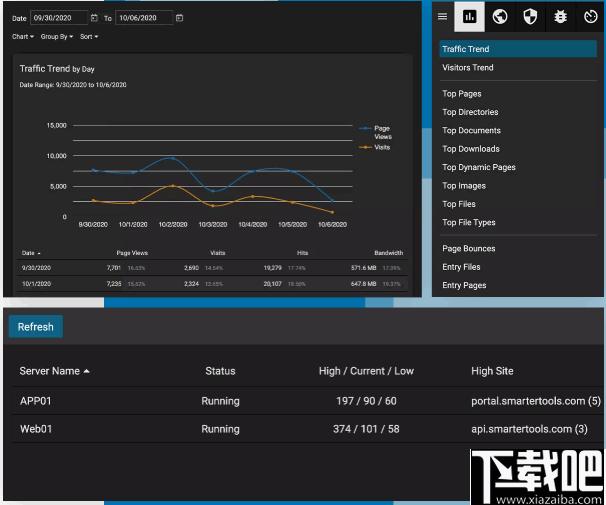
Task: Expand the Group By dropdown
Action: coord(57,37)
